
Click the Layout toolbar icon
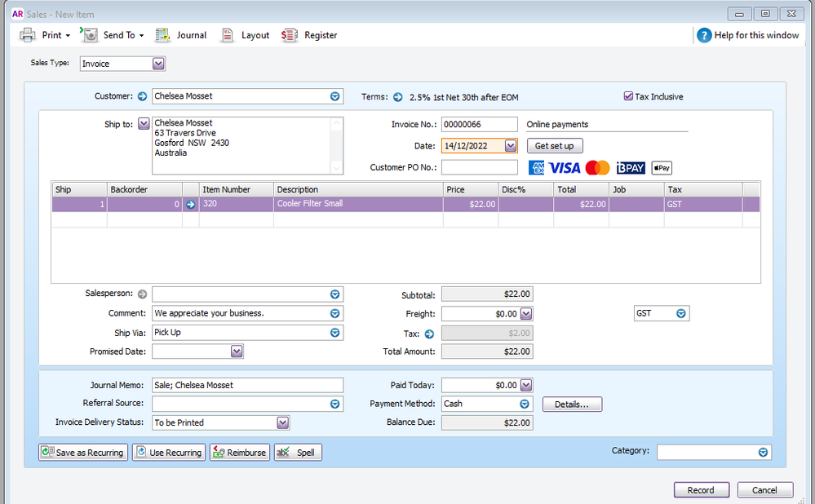click(228, 35)
